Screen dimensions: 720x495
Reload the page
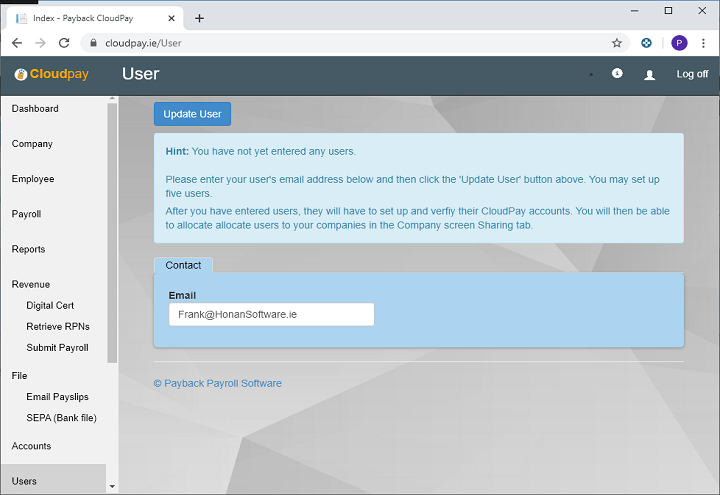pyautogui.click(x=64, y=43)
